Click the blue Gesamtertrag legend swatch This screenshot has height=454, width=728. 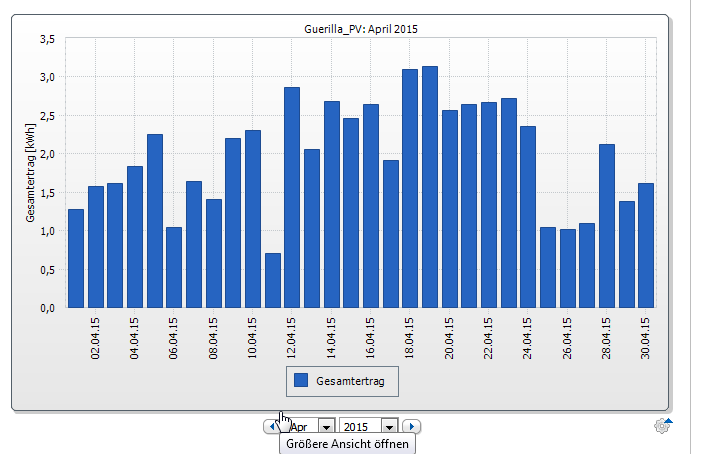[300, 381]
